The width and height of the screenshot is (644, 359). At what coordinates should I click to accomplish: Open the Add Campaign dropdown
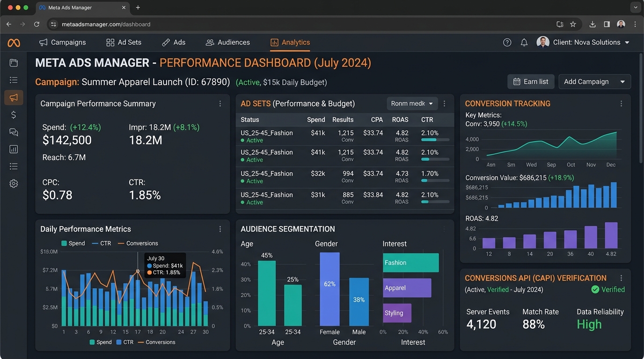(x=595, y=82)
